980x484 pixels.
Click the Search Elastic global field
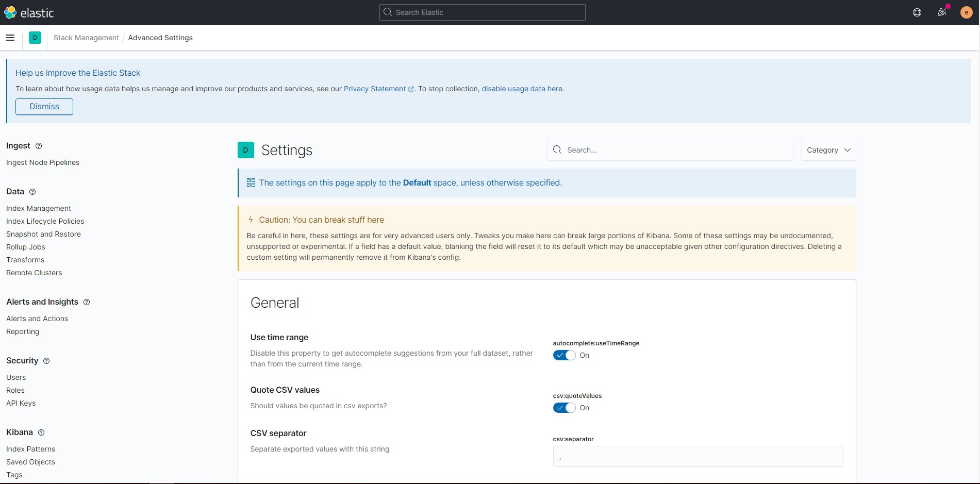pos(482,12)
